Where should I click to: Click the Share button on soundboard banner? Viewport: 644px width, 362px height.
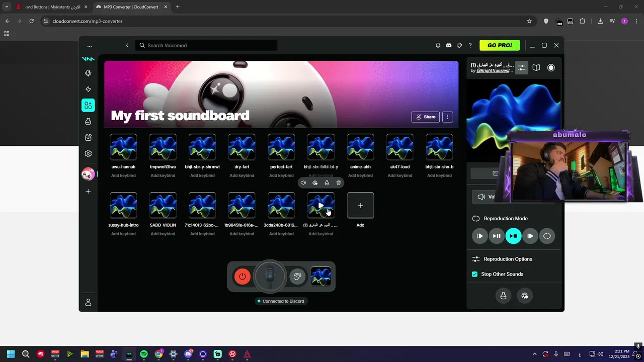(426, 117)
